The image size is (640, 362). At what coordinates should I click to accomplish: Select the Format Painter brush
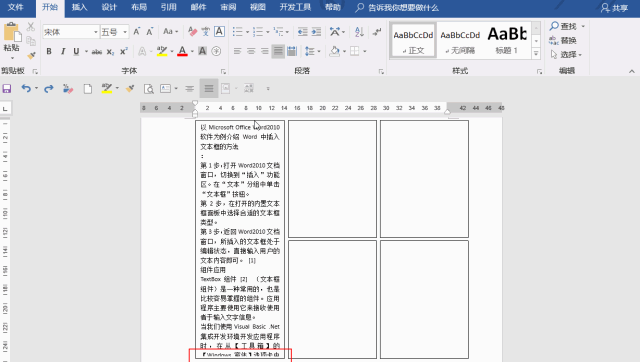pos(31,56)
